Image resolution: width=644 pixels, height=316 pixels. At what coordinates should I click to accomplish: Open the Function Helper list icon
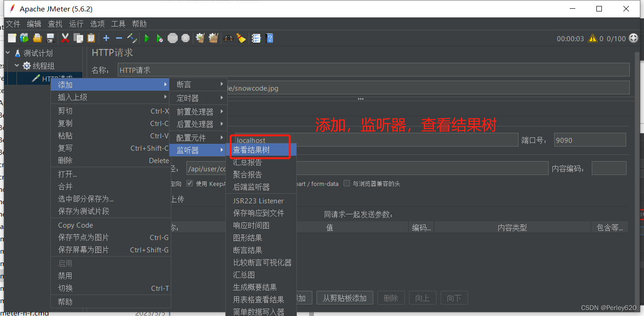click(x=257, y=38)
